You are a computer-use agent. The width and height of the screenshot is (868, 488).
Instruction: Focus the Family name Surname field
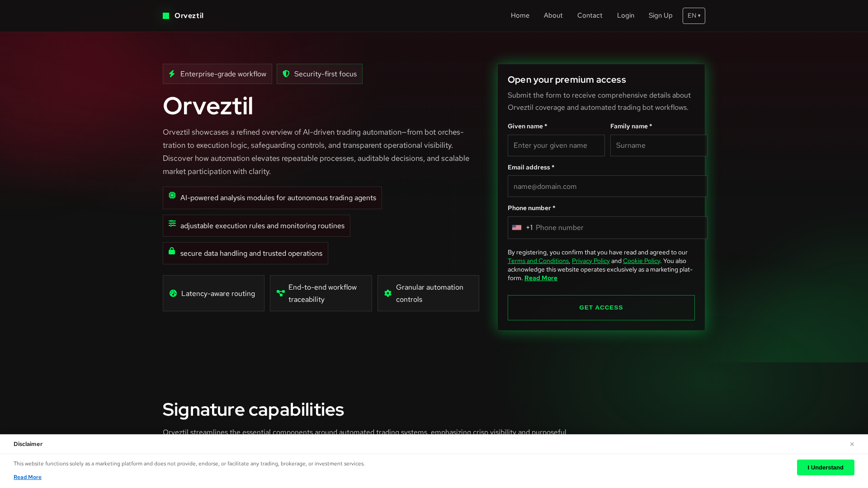click(659, 145)
